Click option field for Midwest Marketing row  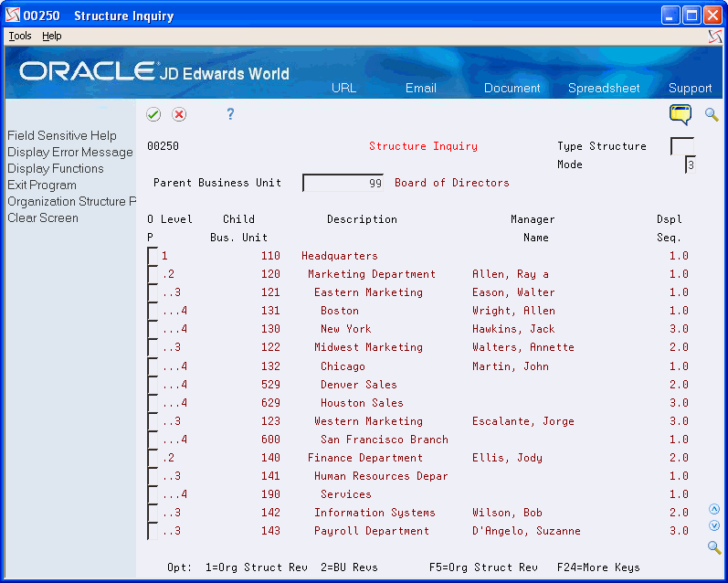click(153, 347)
